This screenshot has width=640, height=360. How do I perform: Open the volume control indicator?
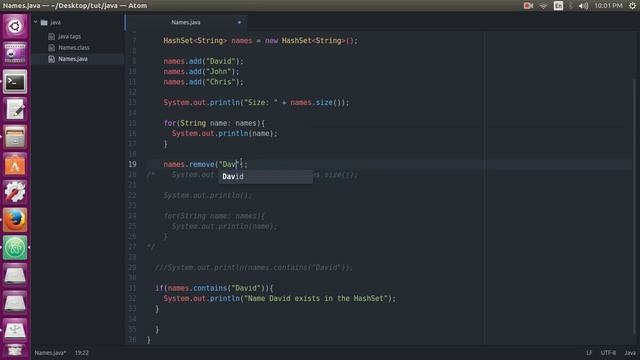coord(583,6)
